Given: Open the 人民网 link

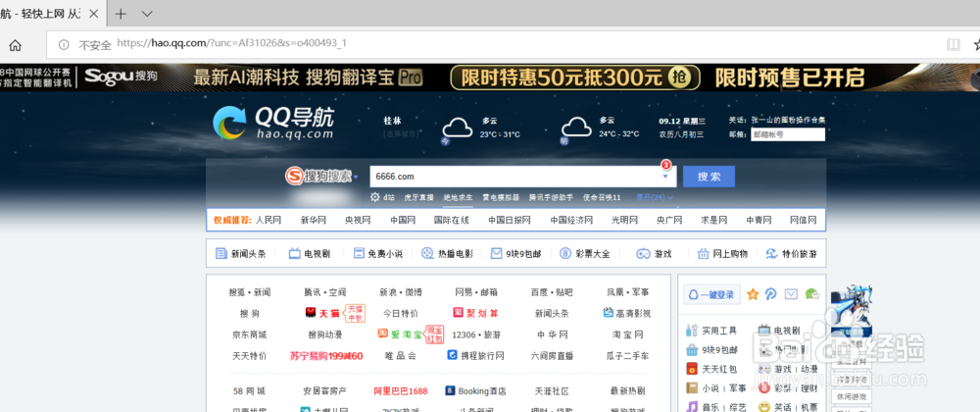Looking at the screenshot, I should [x=269, y=220].
